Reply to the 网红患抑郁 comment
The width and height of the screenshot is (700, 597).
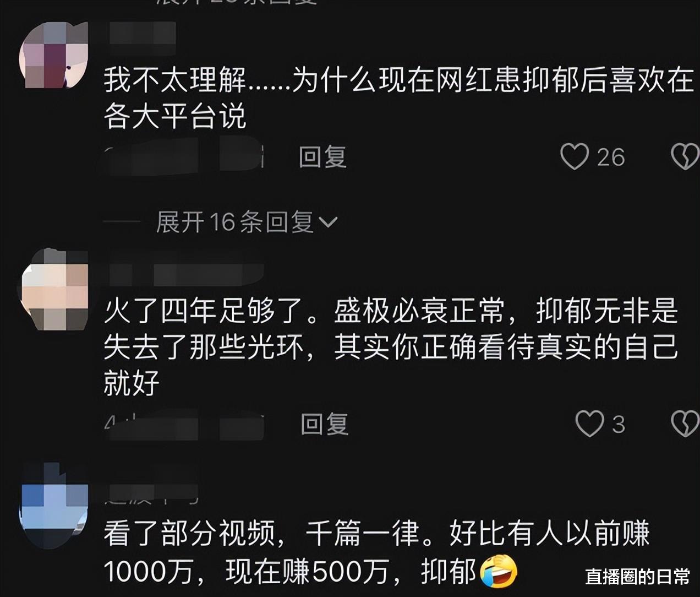point(322,157)
